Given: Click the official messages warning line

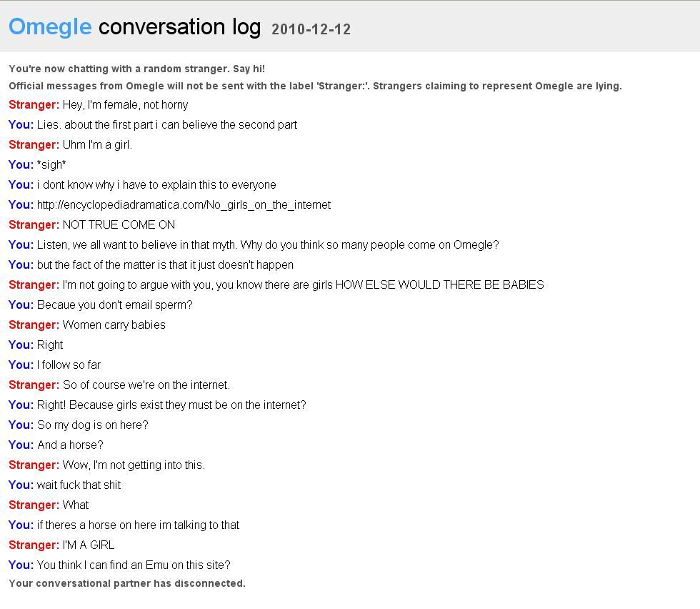Looking at the screenshot, I should (x=315, y=86).
